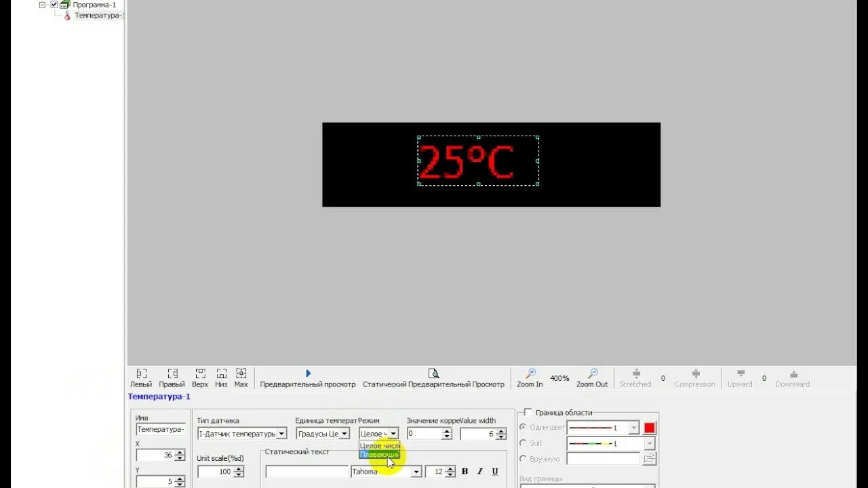Open the Suit border pattern dropdown
Viewport: 868px width, 488px height.
[650, 443]
